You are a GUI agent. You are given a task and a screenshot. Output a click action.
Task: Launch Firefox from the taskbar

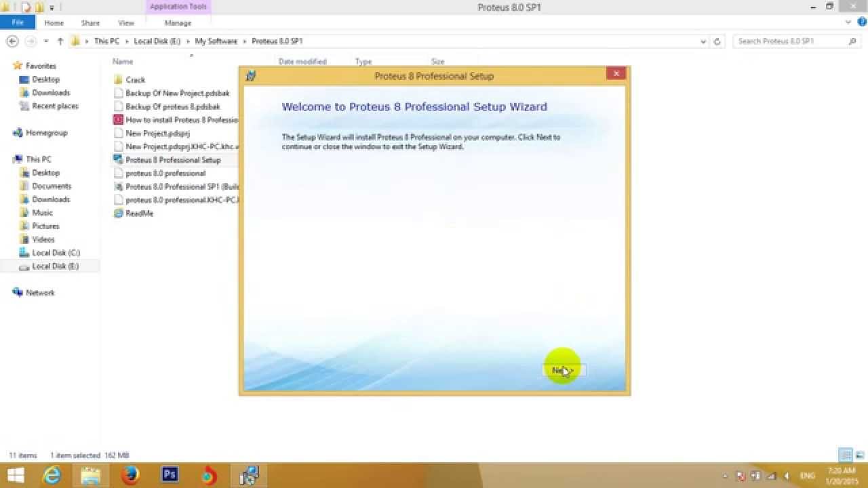pyautogui.click(x=130, y=476)
